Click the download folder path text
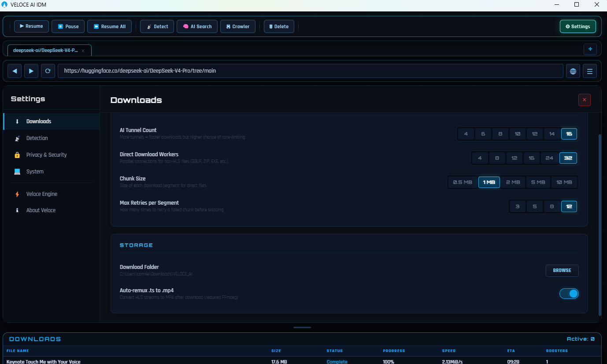This screenshot has width=607, height=364. (x=156, y=274)
